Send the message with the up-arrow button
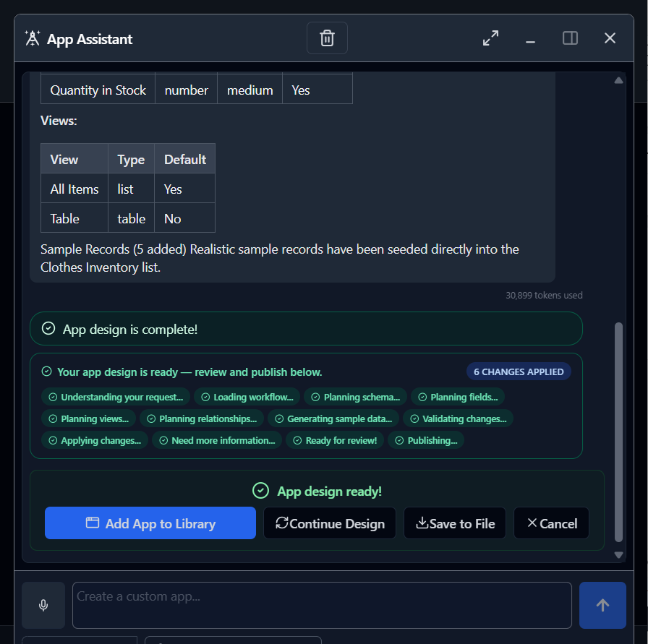The height and width of the screenshot is (644, 648). [602, 605]
